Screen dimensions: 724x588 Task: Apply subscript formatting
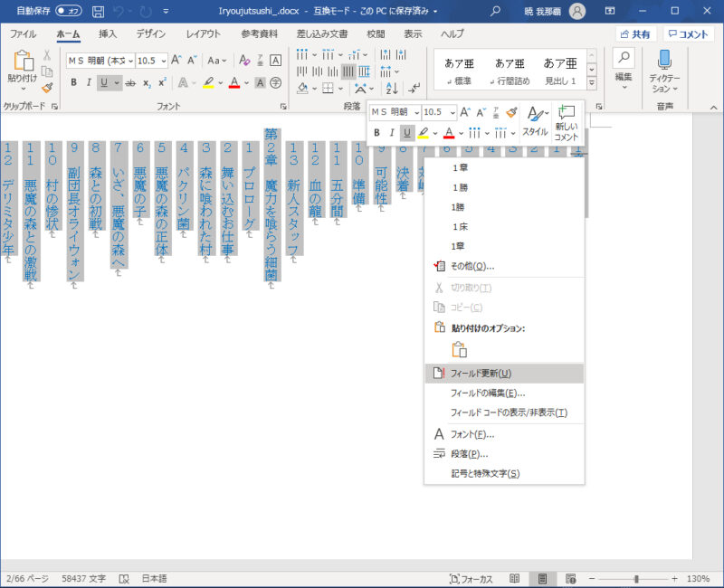(147, 83)
